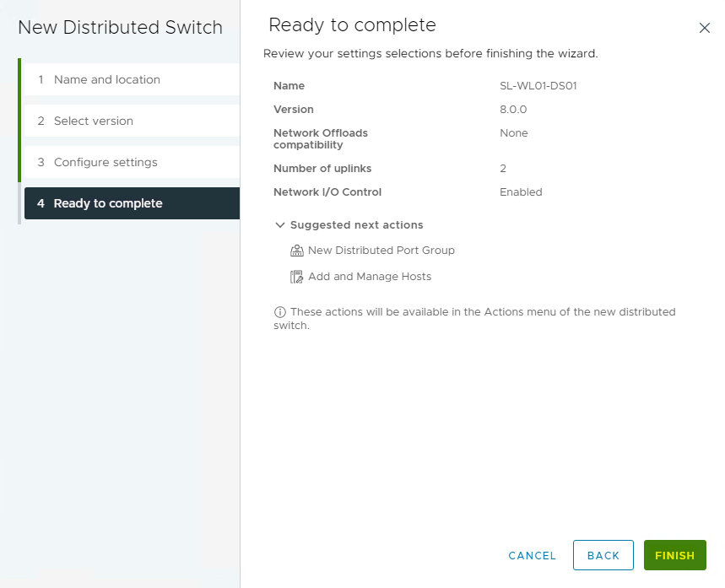
Task: Click the Suggested next actions heading text
Action: 356,225
